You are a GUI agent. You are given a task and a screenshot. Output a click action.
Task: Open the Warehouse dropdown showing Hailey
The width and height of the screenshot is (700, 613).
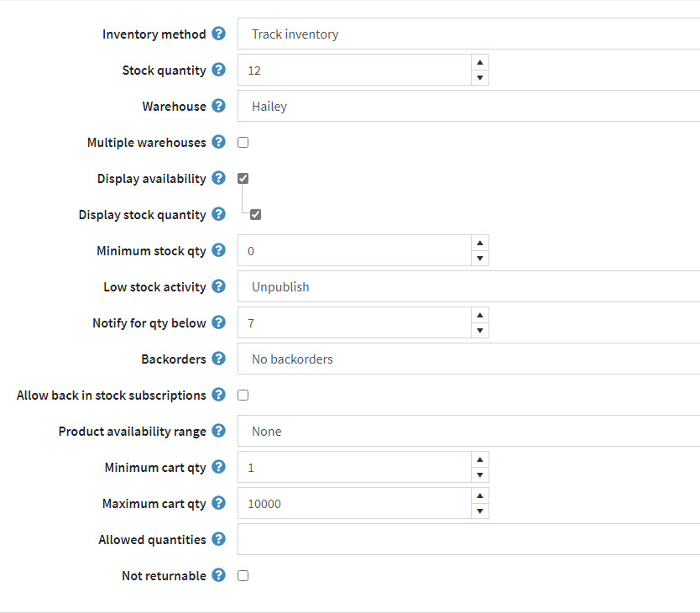[x=468, y=107]
